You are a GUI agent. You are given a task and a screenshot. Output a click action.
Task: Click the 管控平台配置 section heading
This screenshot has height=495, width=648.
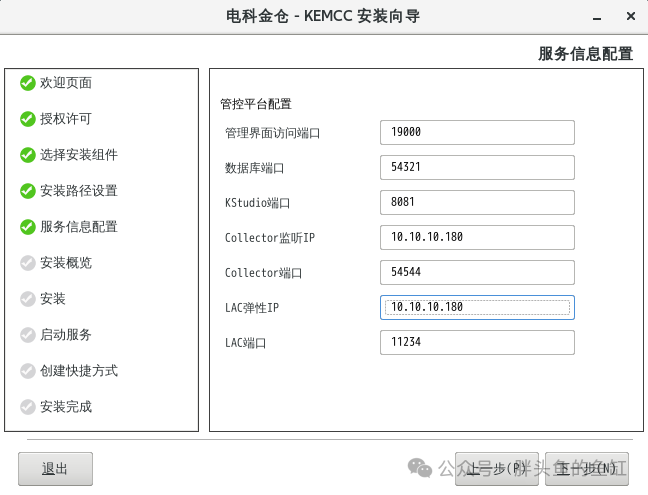click(x=256, y=104)
